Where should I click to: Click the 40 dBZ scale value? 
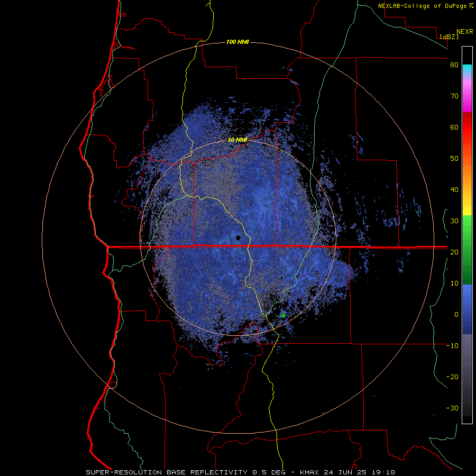[454, 190]
